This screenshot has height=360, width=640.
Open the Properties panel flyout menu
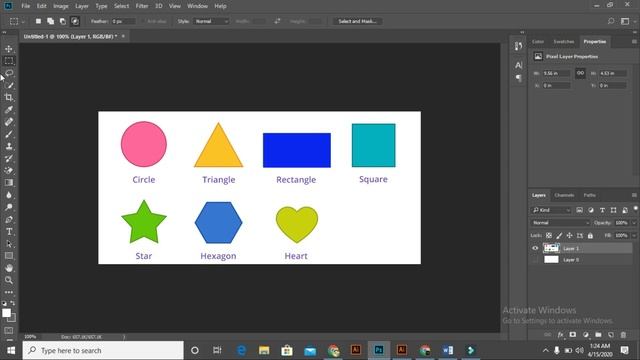point(634,42)
